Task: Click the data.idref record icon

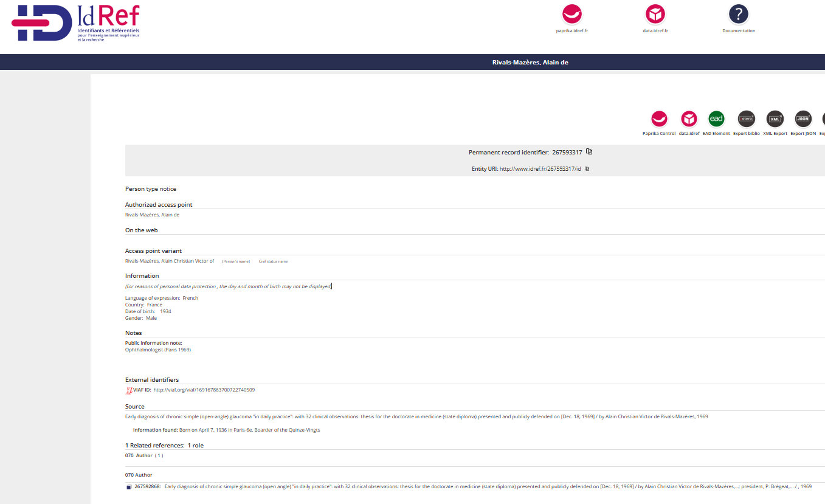Action: pos(689,119)
